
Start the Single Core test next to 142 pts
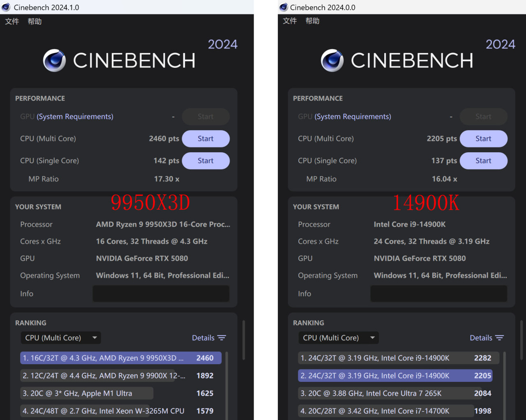tap(205, 161)
